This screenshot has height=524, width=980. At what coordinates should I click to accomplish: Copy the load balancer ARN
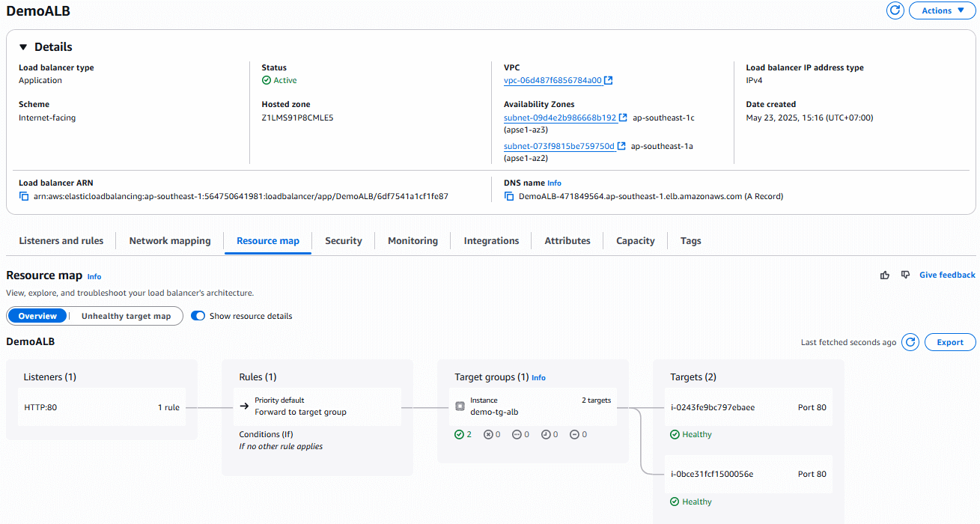click(24, 197)
